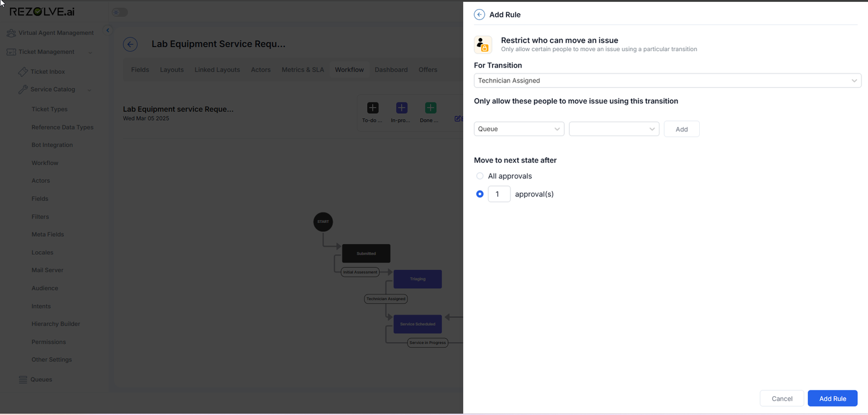The width and height of the screenshot is (868, 415).
Task: Click the To-do state plus icon
Action: tap(373, 108)
